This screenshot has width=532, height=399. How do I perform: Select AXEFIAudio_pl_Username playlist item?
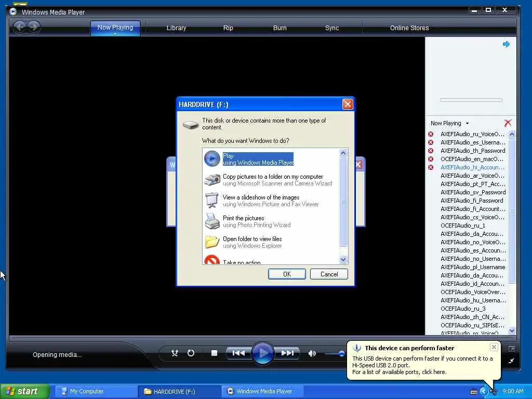click(473, 267)
